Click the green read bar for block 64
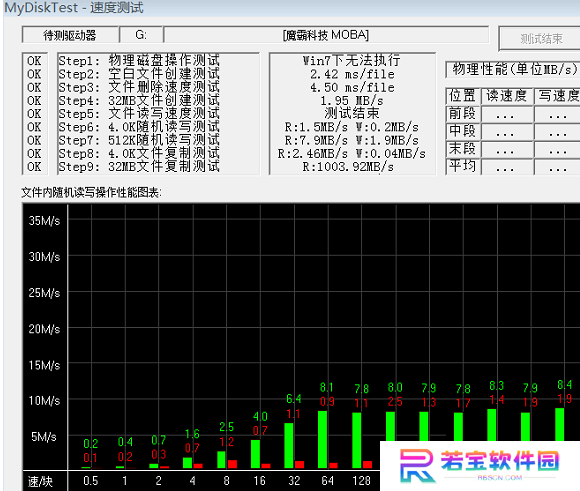 (323, 440)
